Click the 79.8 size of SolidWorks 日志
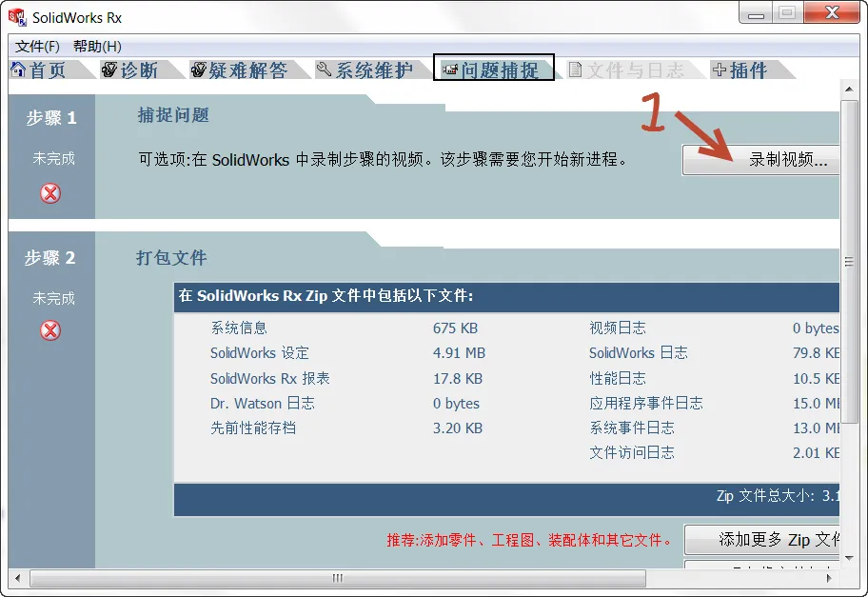 point(816,353)
